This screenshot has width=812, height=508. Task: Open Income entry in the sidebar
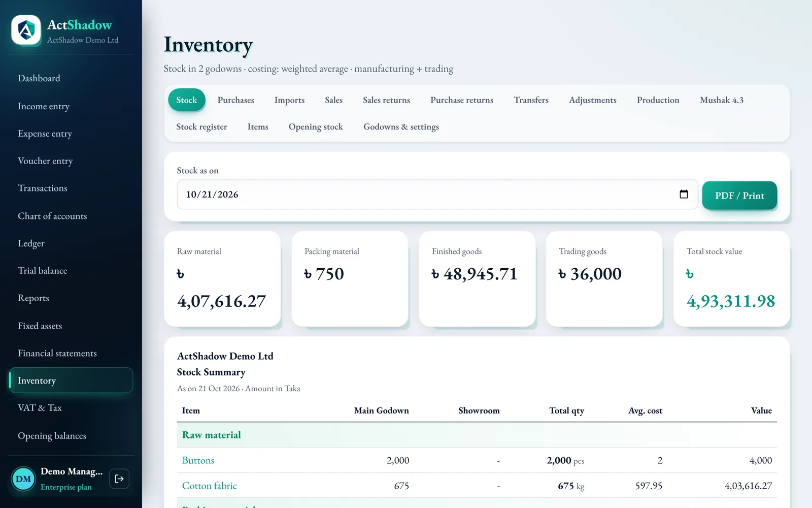(x=71, y=106)
